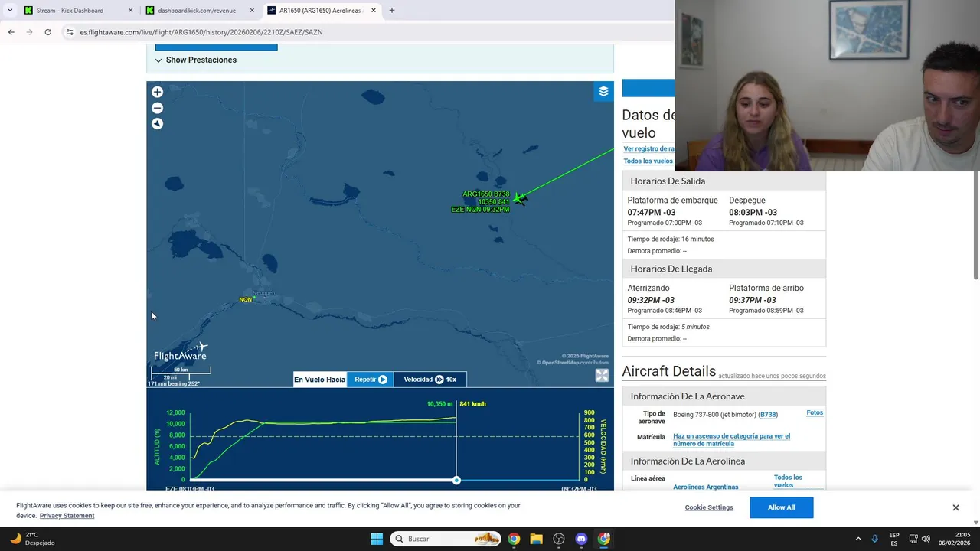Dismiss the cookie banner with X
The width and height of the screenshot is (980, 551).
coord(955,507)
